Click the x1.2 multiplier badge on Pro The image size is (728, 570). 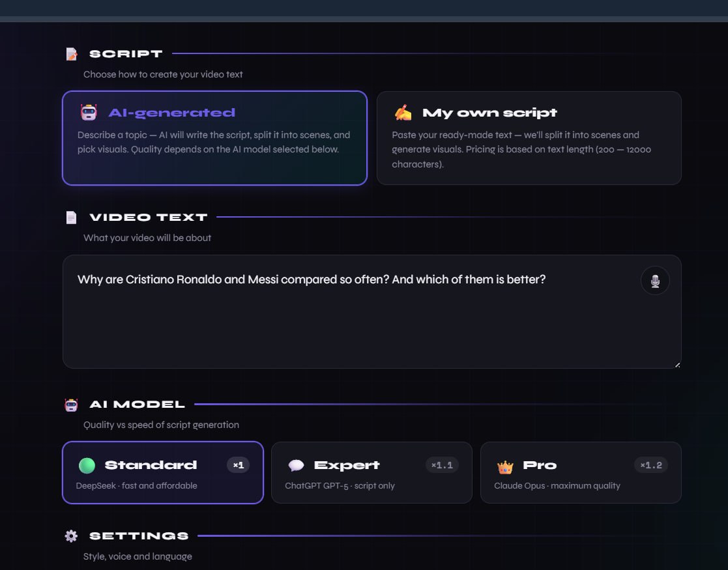[x=651, y=465]
